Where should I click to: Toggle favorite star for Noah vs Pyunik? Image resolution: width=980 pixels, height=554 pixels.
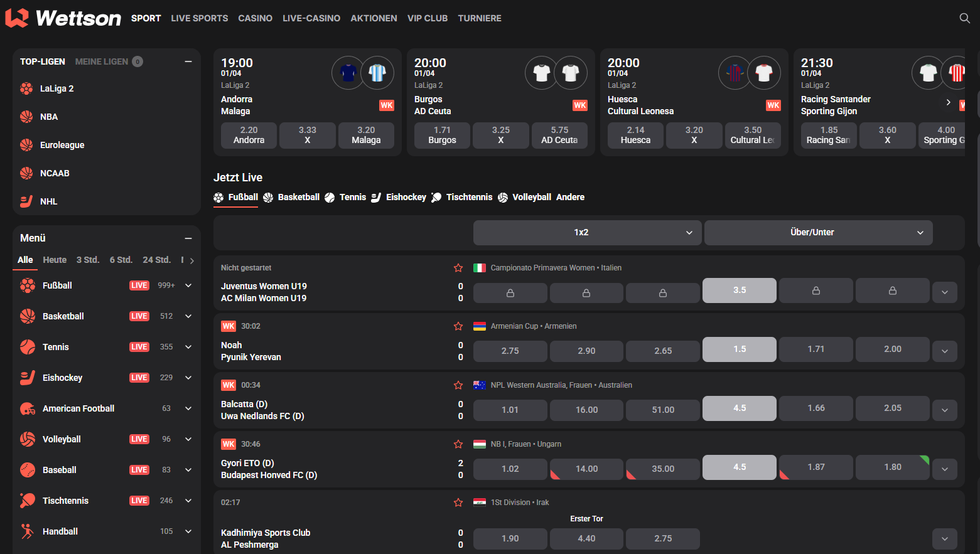tap(458, 326)
